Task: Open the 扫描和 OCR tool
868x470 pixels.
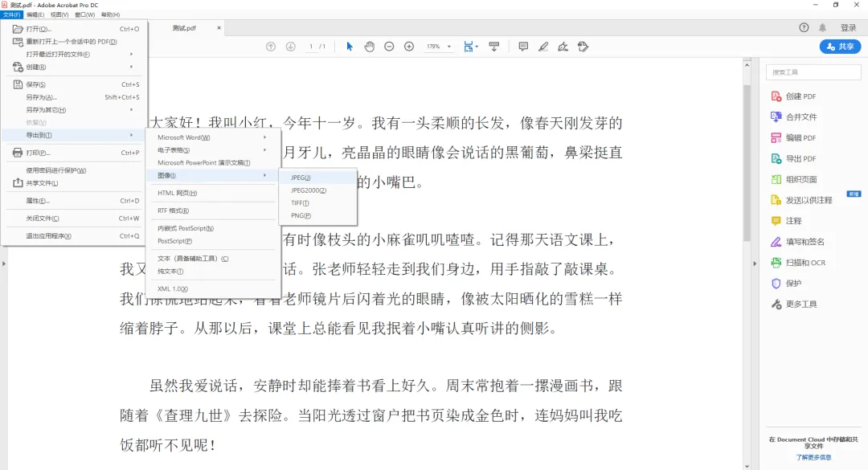Action: point(798,263)
